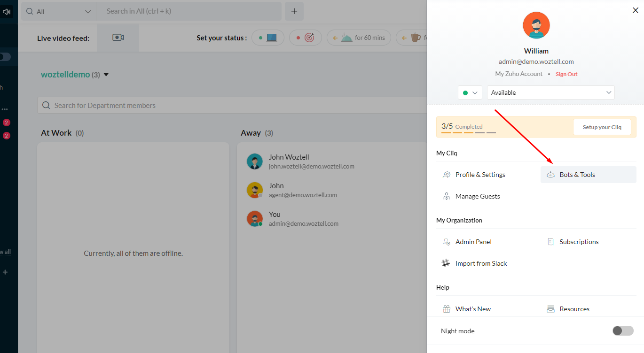Viewport: 644px width, 353px height.
Task: Start the live video feed camera
Action: pyautogui.click(x=118, y=38)
